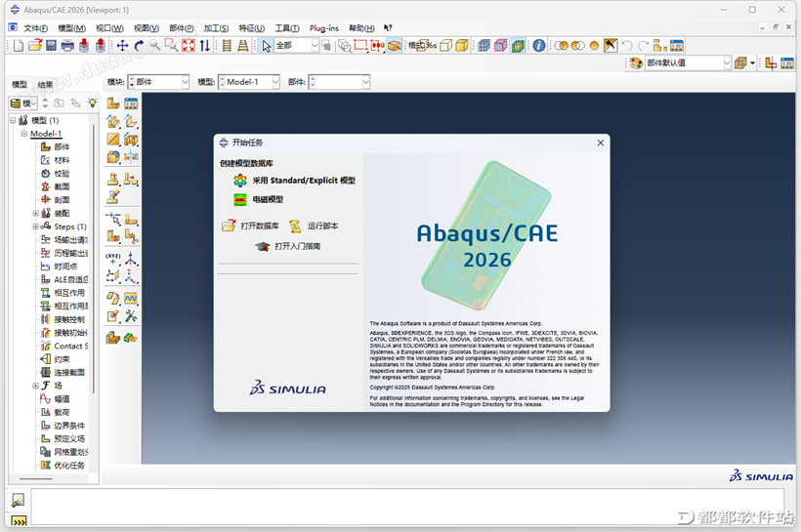Click the Create Part tool

(x=113, y=103)
